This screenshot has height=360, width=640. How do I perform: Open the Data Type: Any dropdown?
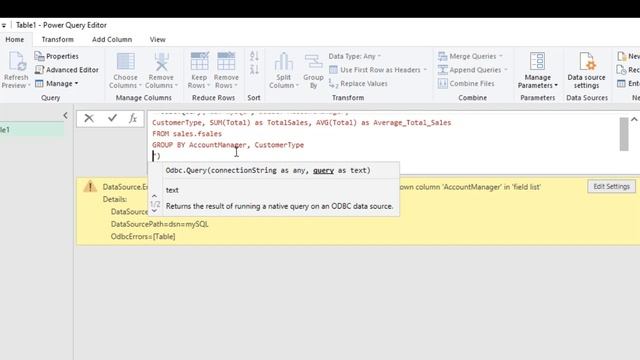click(x=355, y=56)
